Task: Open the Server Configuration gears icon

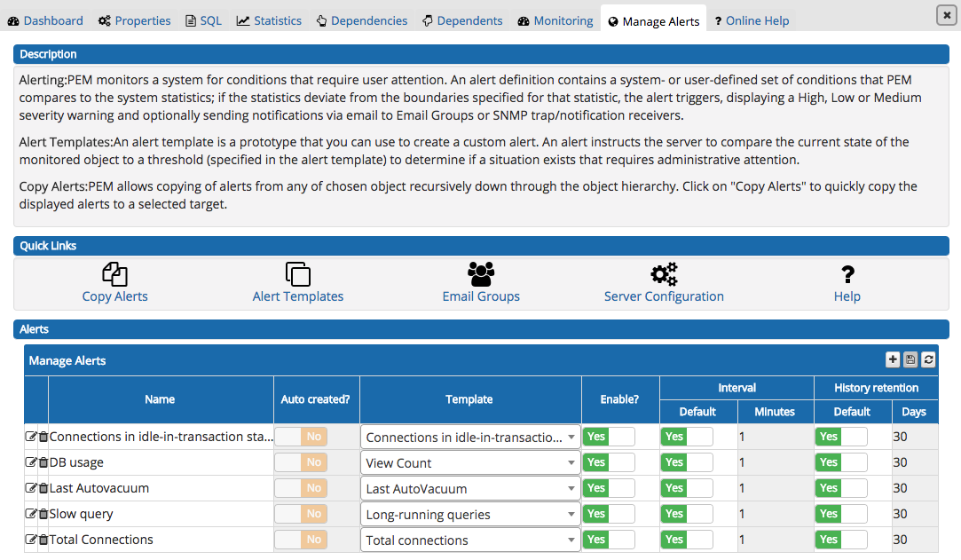Action: [664, 274]
